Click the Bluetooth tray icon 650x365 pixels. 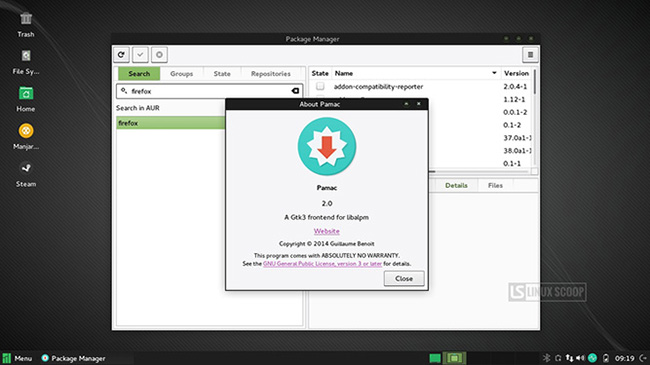click(546, 358)
